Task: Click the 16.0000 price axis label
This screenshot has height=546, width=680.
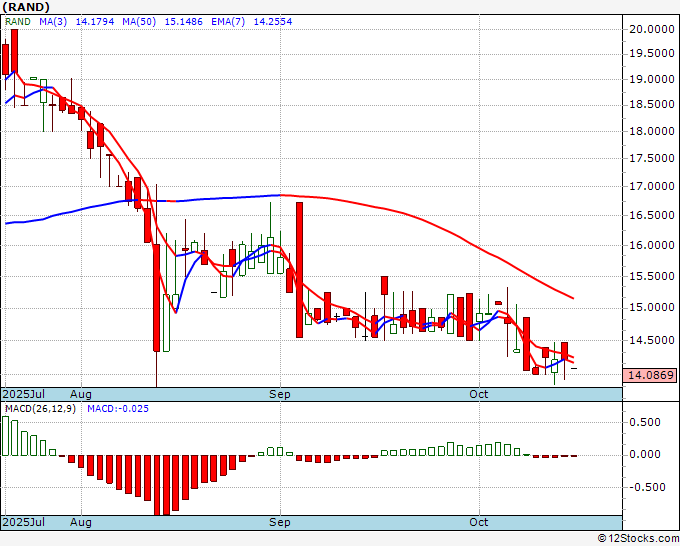Action: (x=652, y=245)
